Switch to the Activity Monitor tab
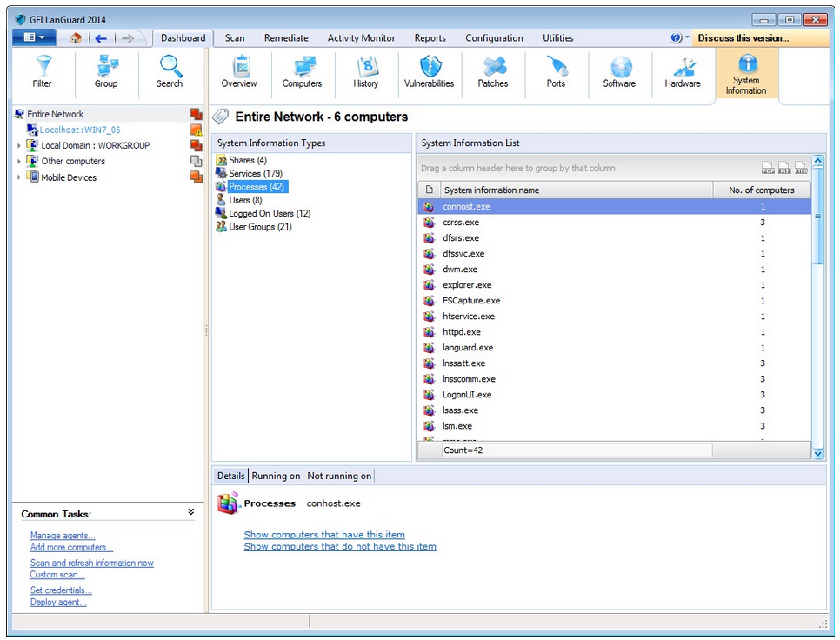The height and width of the screenshot is (640, 840). 361,38
